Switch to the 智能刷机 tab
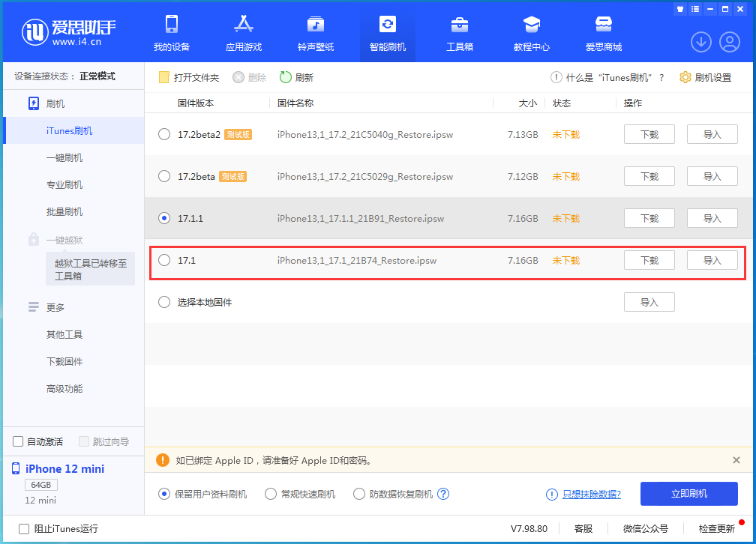 click(x=387, y=33)
